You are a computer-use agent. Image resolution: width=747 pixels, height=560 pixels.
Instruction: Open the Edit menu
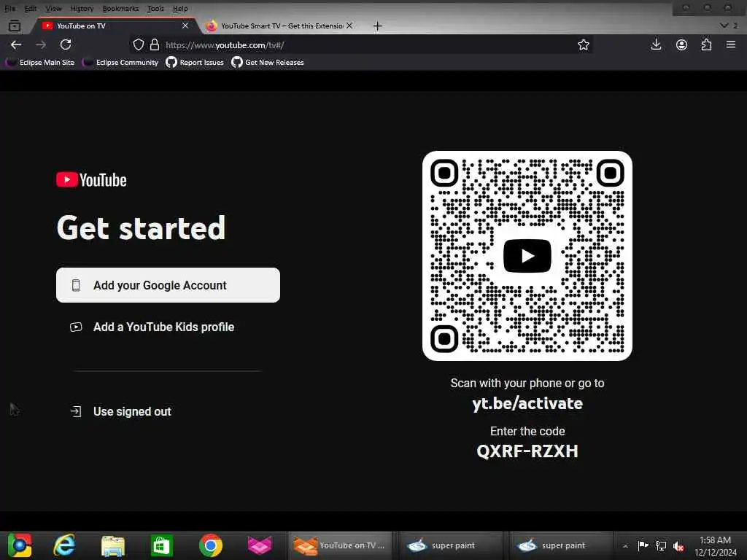[31, 9]
